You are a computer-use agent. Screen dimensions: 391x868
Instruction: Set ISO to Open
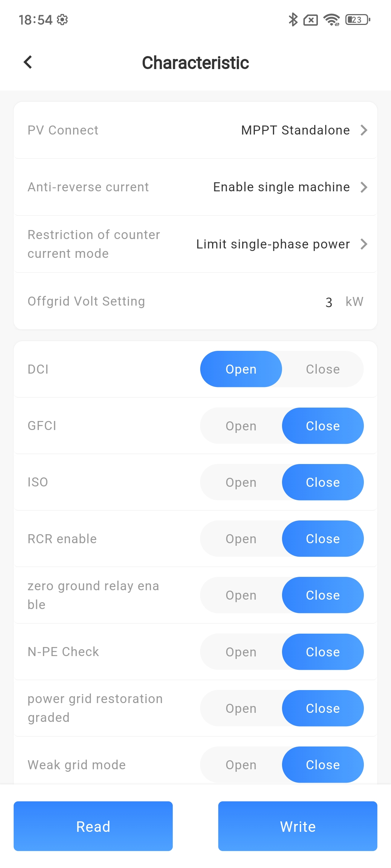pyautogui.click(x=241, y=482)
